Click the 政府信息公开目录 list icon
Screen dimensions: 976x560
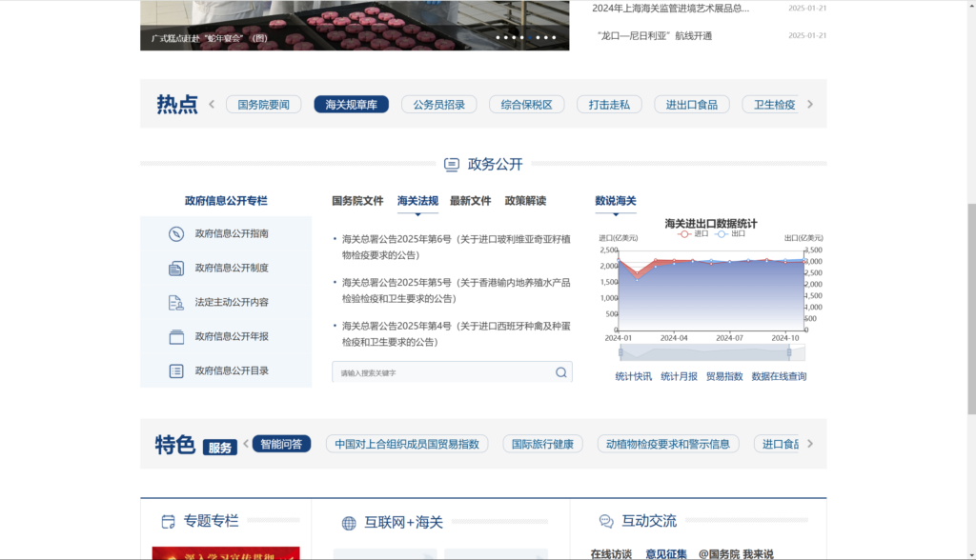point(176,370)
